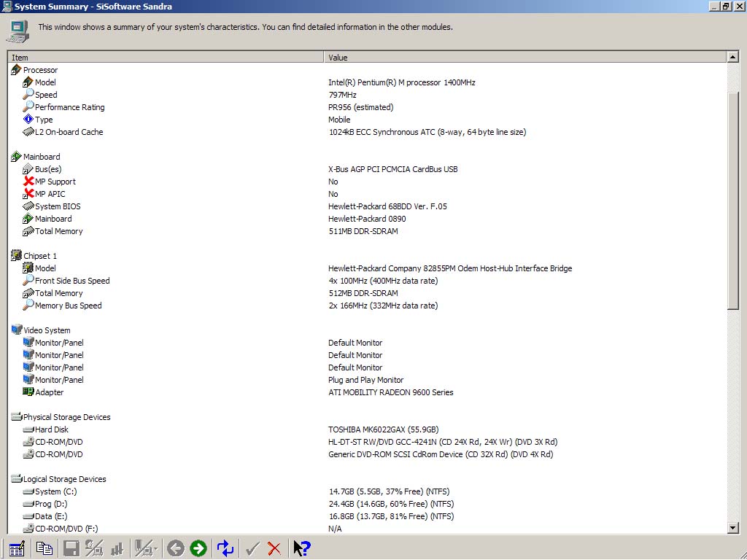
Task: Click the Mainboard category icon
Action: coord(16,157)
